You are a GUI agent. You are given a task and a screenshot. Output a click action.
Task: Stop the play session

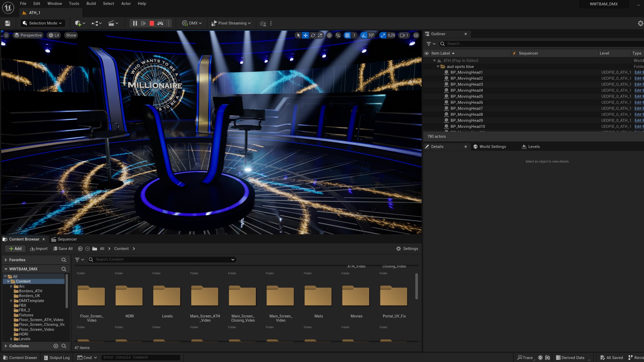pos(152,23)
